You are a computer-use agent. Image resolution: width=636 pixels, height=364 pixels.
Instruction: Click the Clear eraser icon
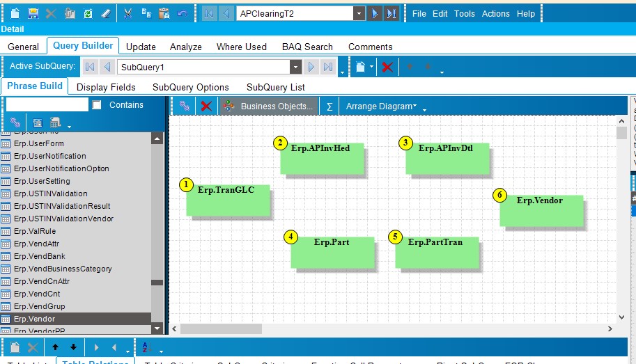pos(106,13)
